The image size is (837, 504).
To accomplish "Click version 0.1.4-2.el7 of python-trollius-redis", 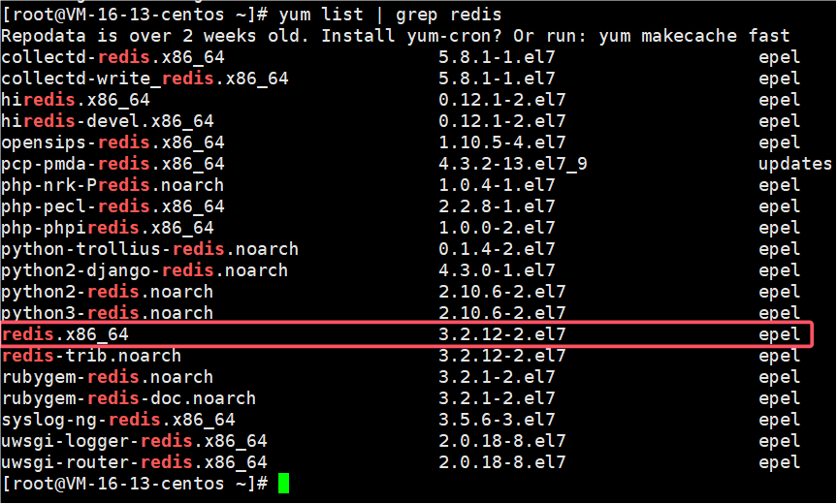I will [497, 249].
